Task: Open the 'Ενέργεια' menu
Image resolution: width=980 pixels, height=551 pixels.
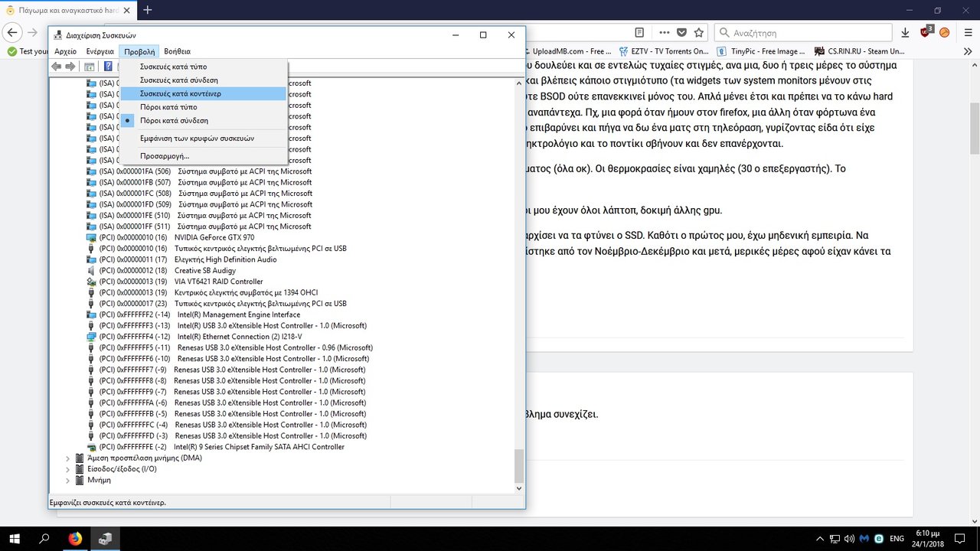Action: [100, 51]
